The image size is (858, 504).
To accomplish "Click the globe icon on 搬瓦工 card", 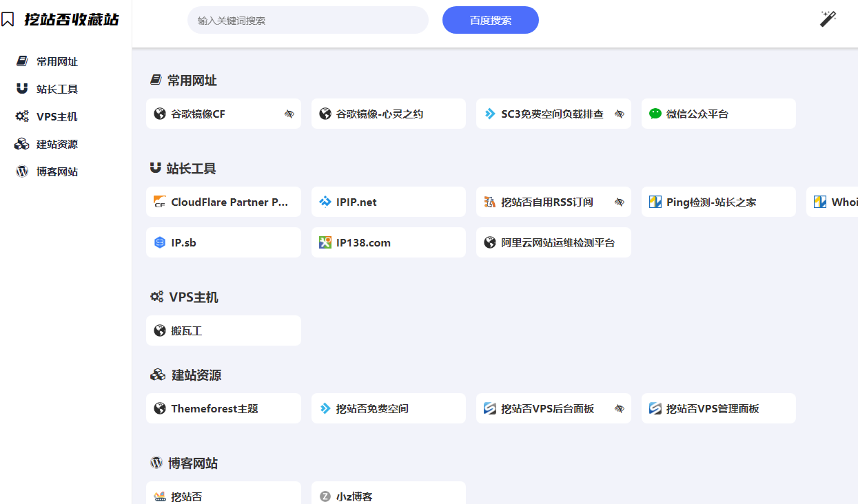I will coord(160,330).
